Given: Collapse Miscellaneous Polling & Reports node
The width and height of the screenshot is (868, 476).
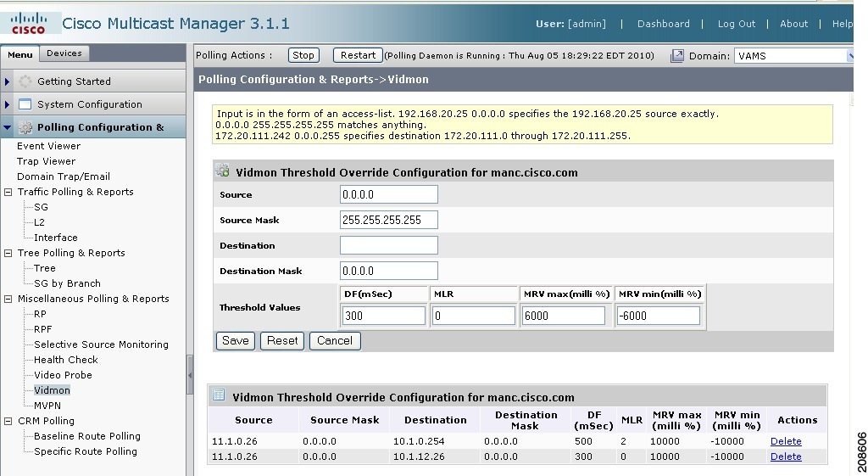Looking at the screenshot, I should [8, 300].
